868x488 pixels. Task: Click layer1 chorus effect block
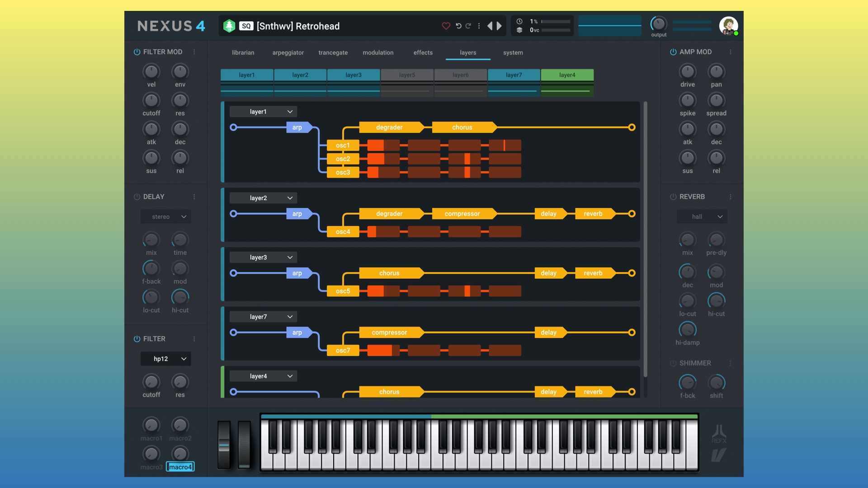tap(464, 127)
